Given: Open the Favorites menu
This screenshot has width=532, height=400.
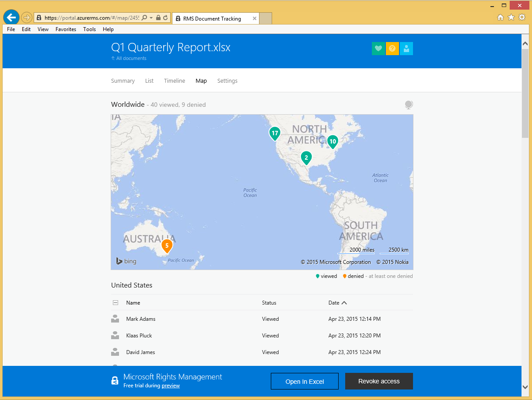Looking at the screenshot, I should pyautogui.click(x=66, y=29).
